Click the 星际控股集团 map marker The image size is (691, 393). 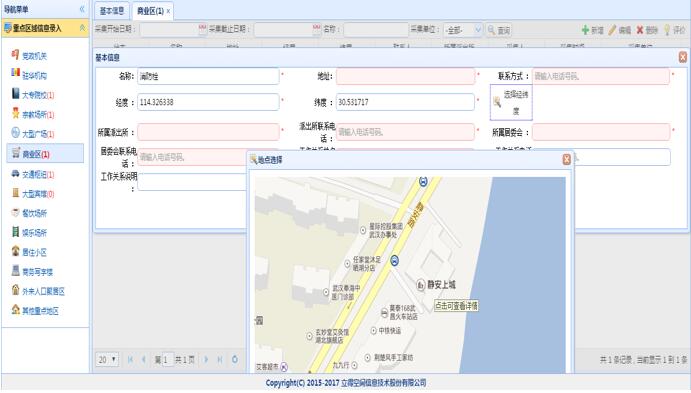(x=363, y=230)
